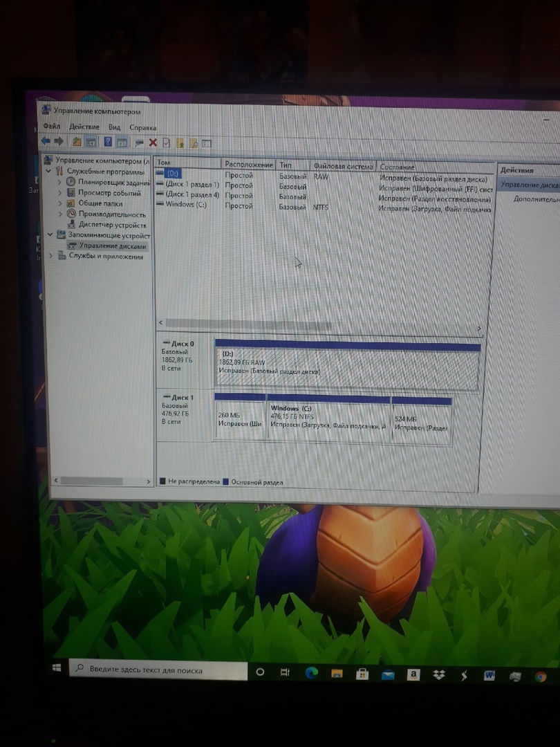The height and width of the screenshot is (747, 560).
Task: Expand the Службы и приложения node
Action: tap(50, 256)
